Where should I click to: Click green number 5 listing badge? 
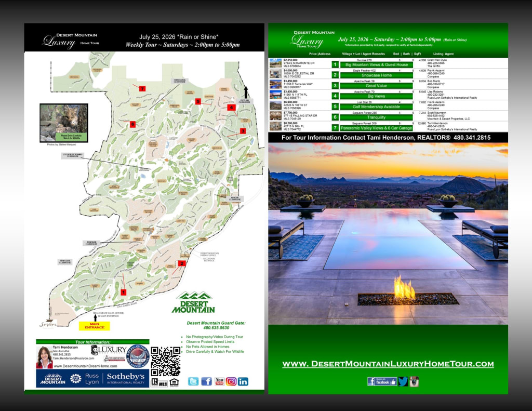(335, 107)
